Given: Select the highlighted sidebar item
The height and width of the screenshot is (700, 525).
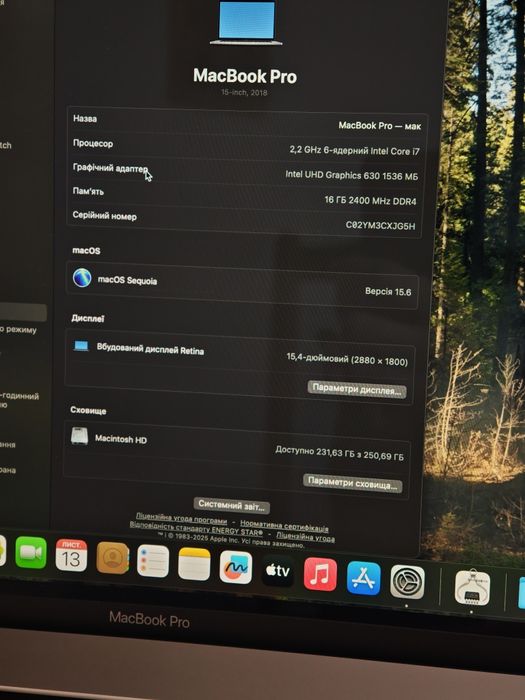Looking at the screenshot, I should (x=23, y=312).
